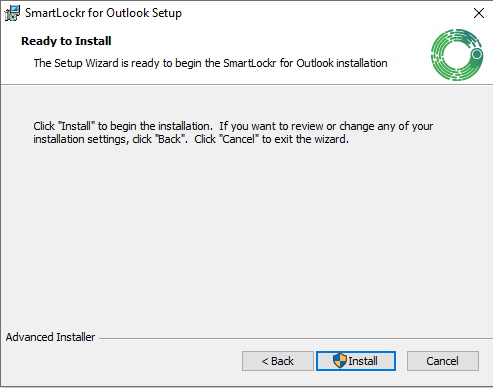493x388 pixels.
Task: Click the "Setup Wizard is ready" subtitle line
Action: [x=210, y=63]
